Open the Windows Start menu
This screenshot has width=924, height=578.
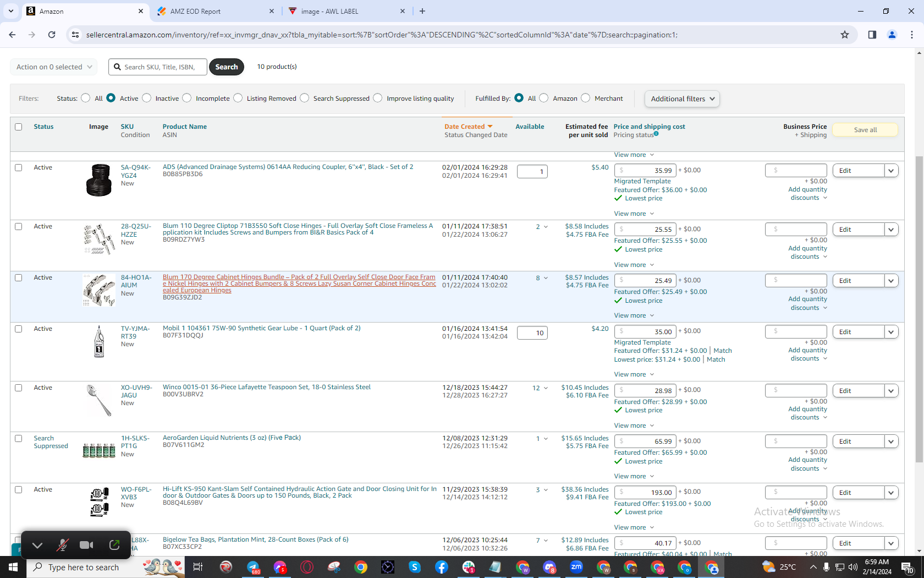[x=13, y=567]
